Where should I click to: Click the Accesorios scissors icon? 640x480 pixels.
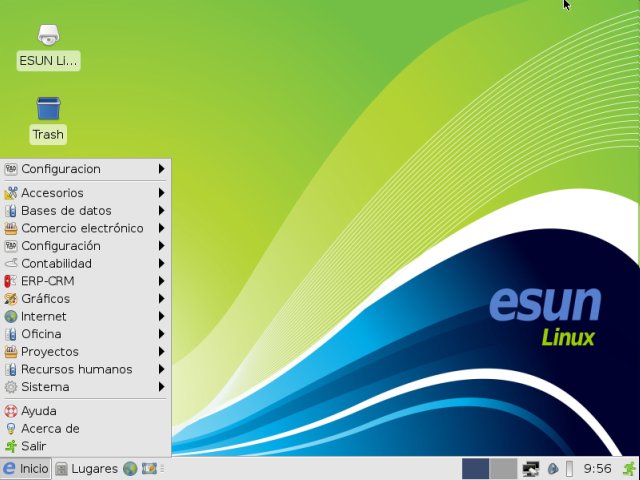coord(11,193)
